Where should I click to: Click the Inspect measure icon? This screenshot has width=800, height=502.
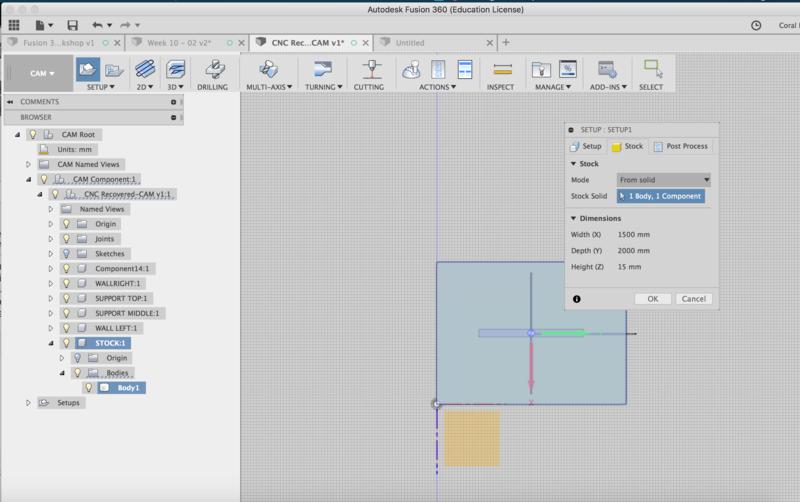tap(503, 69)
